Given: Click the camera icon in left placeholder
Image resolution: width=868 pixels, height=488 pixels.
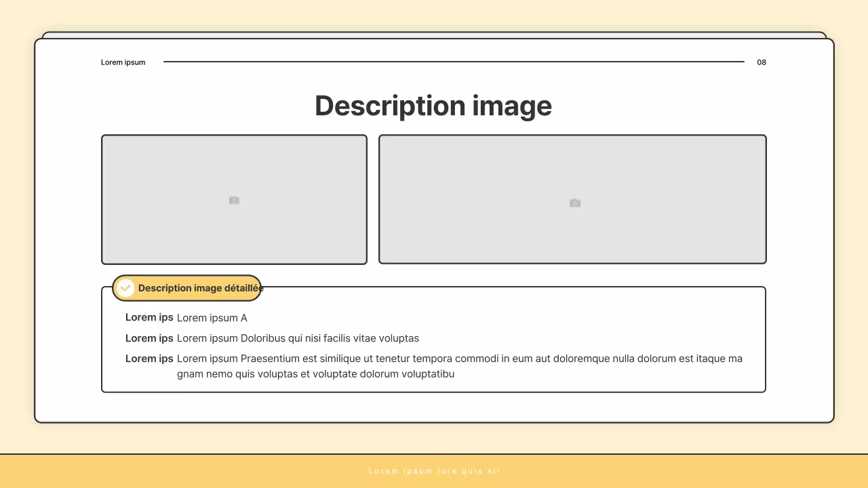Looking at the screenshot, I should point(234,201).
